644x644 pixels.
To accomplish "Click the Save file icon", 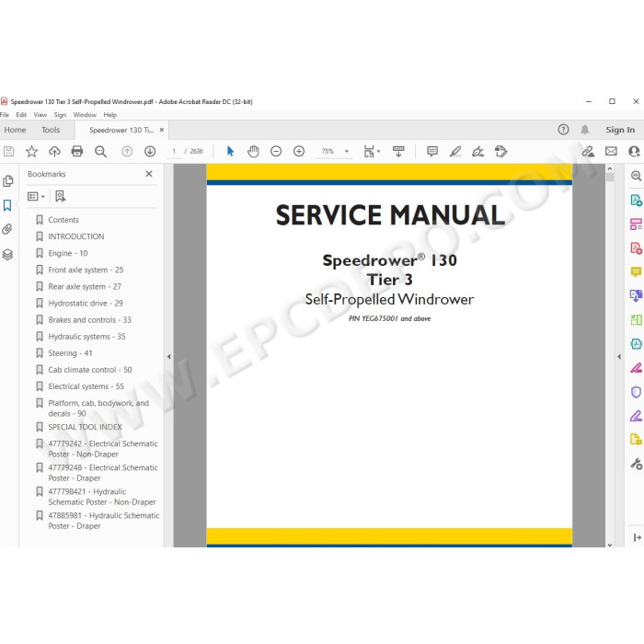I will tap(8, 152).
